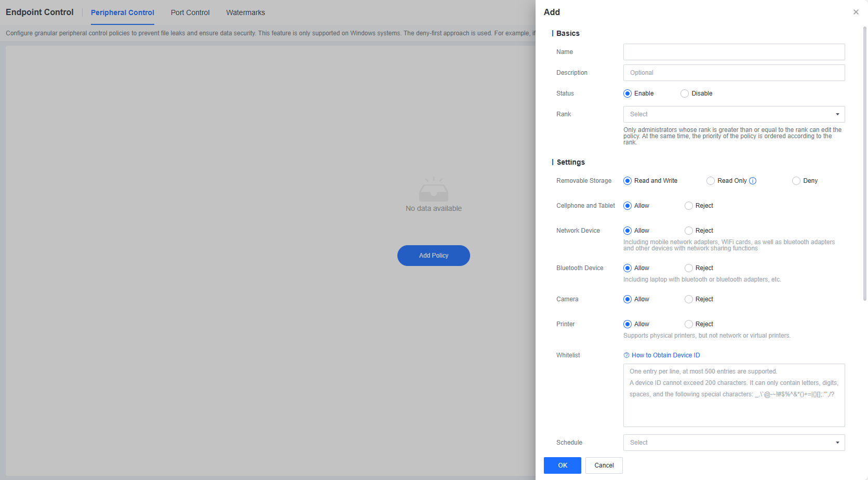Select Reject for Cellphone and Tablet

coord(689,206)
